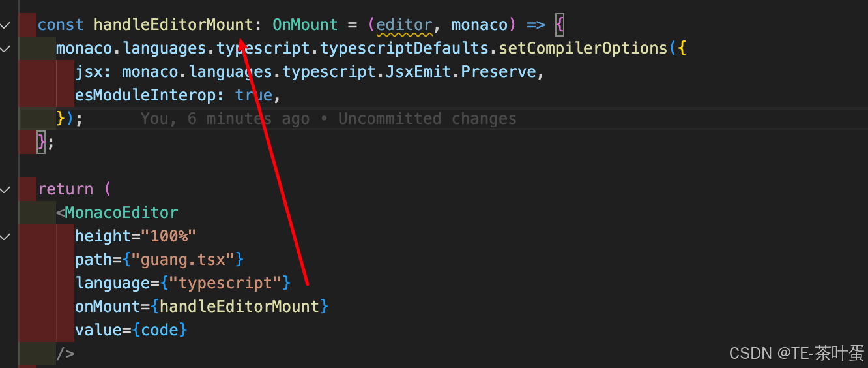This screenshot has height=368, width=868.
Task: Click the CSDN @TE-茶叶蛋 watermark
Action: click(796, 353)
